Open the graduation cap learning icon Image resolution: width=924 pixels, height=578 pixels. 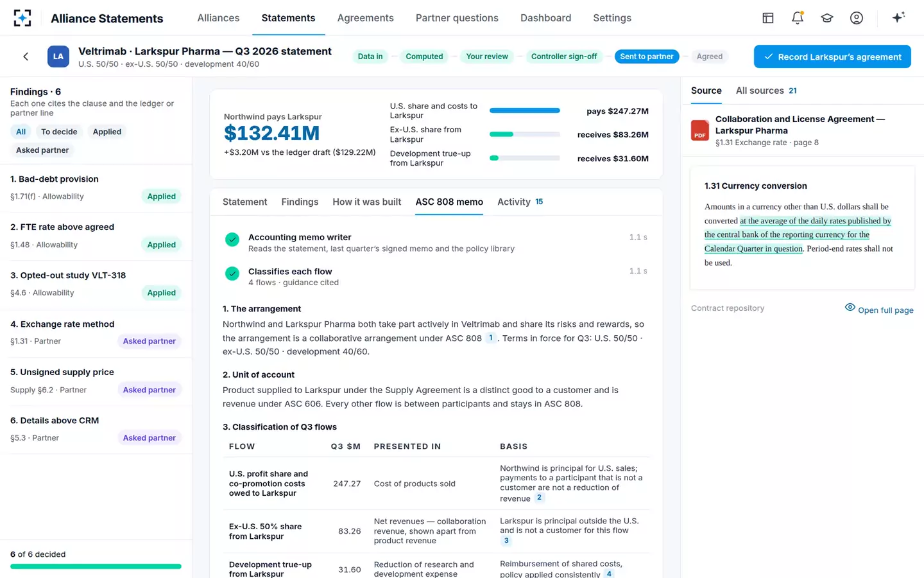click(827, 18)
